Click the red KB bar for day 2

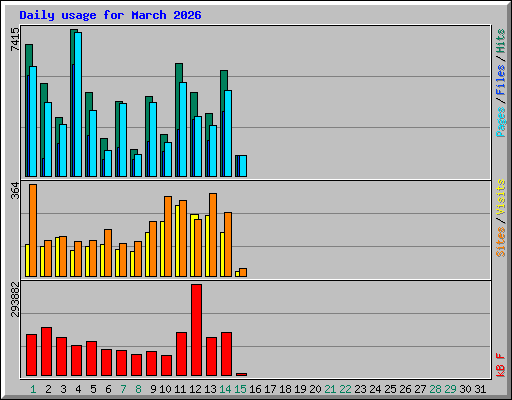tap(46, 352)
